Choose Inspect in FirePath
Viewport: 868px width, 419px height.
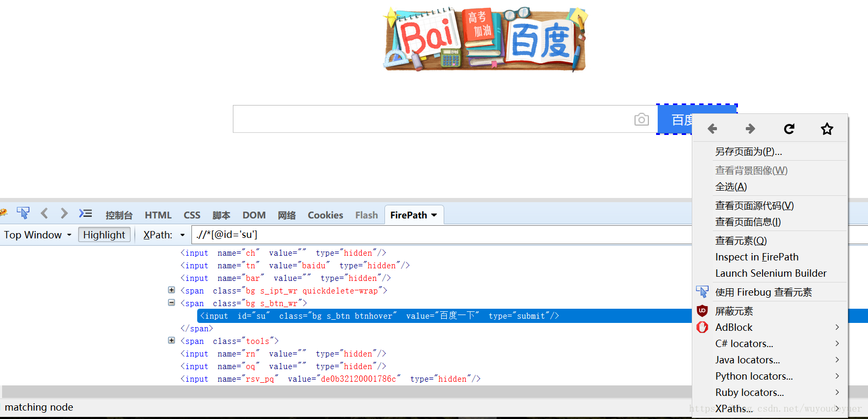(770, 257)
